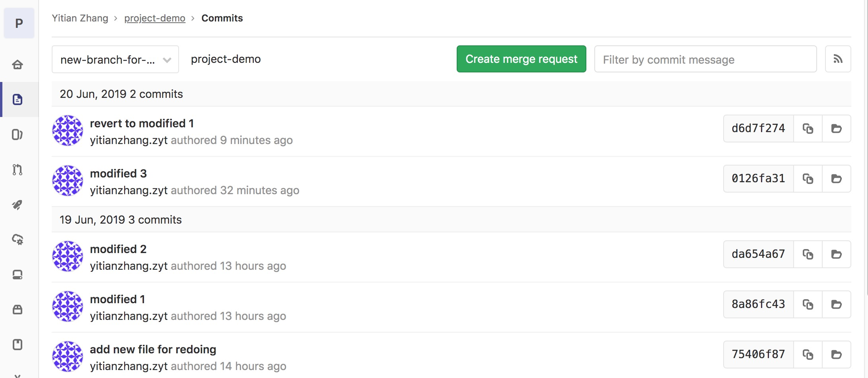Browse files at commit 0126fa31
Image resolution: width=868 pixels, height=378 pixels.
point(836,179)
